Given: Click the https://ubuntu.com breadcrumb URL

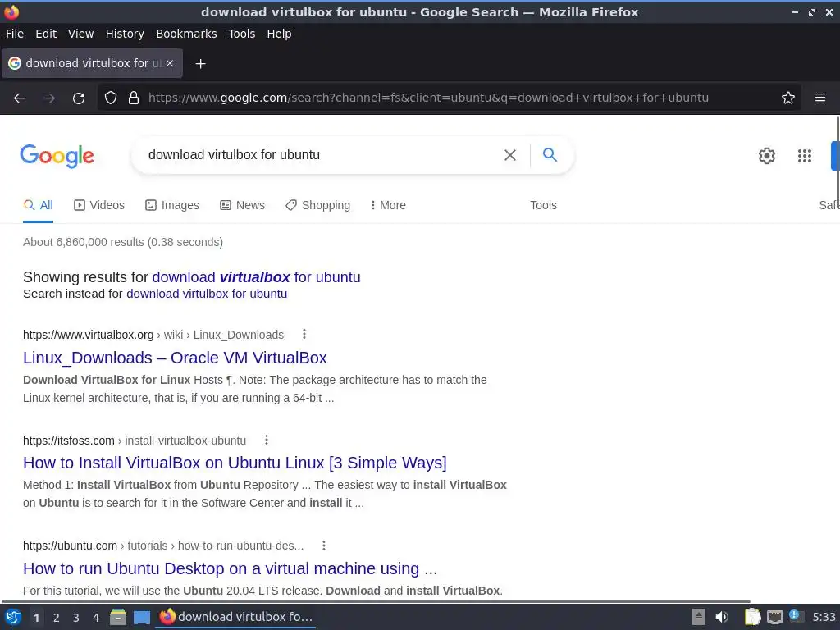Looking at the screenshot, I should (x=71, y=546).
